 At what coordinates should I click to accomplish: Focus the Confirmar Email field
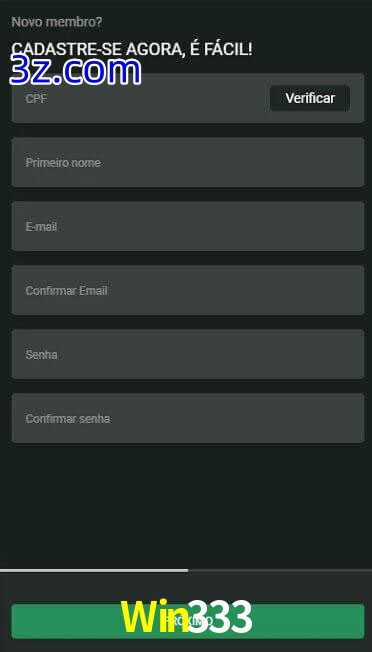click(188, 290)
